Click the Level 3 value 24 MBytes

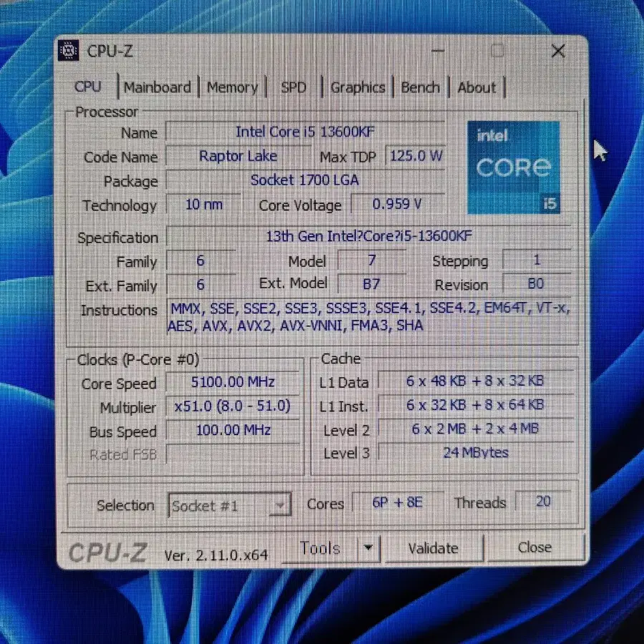coord(475,452)
